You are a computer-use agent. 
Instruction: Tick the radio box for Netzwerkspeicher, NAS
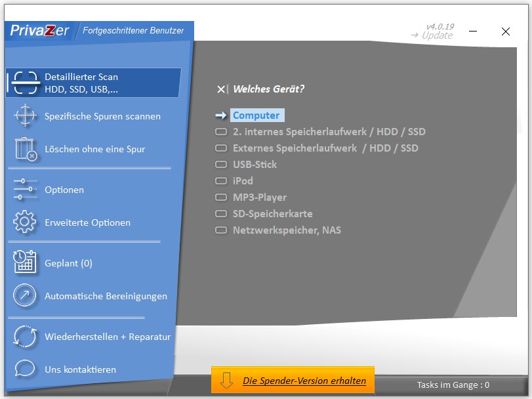[x=221, y=230]
